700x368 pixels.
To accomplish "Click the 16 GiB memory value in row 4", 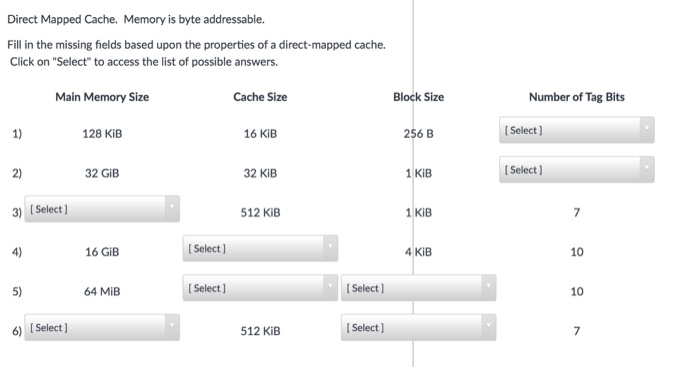I will coord(102,252).
